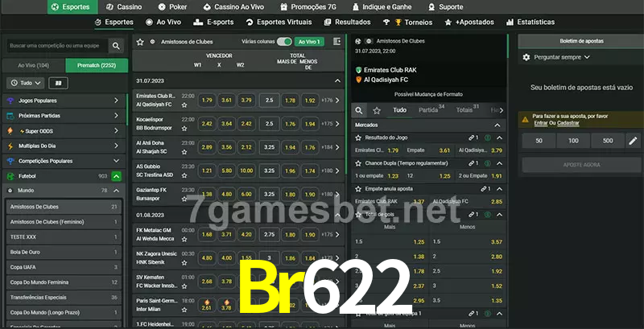Click the Ao Vivo 1 button
The height and width of the screenshot is (329, 644).
tap(309, 42)
